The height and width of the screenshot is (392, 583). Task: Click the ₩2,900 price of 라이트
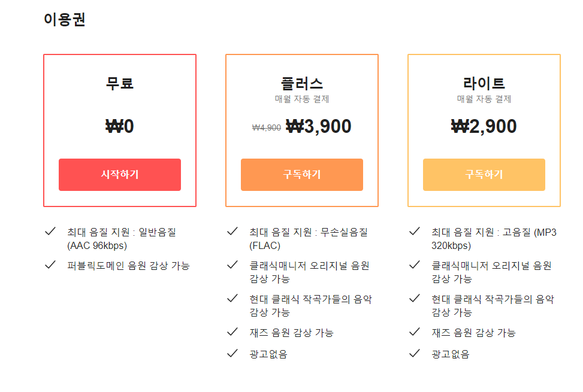click(484, 126)
